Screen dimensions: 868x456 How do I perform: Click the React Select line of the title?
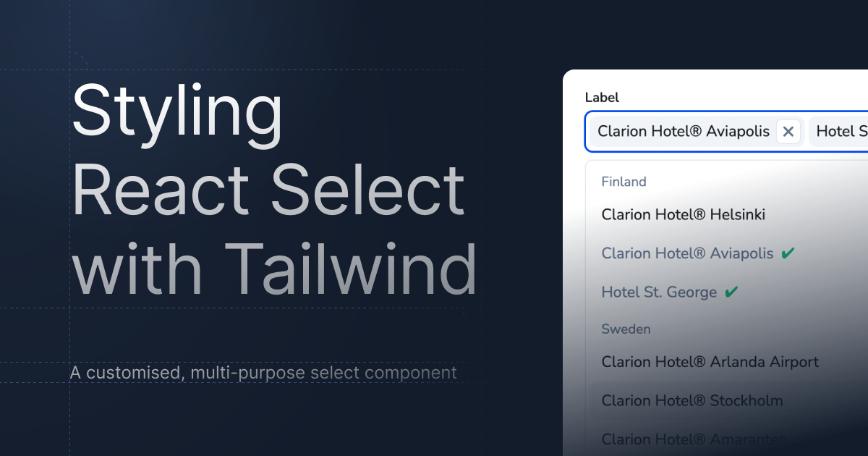tap(268, 190)
